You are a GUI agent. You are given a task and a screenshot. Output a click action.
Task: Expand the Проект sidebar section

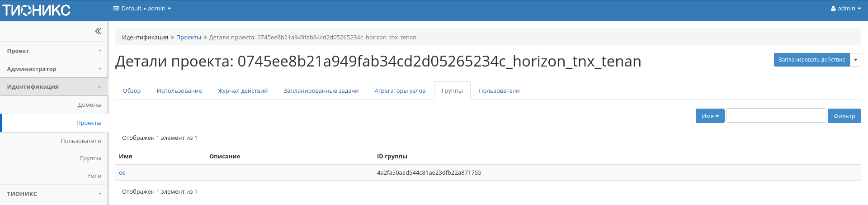click(x=54, y=51)
